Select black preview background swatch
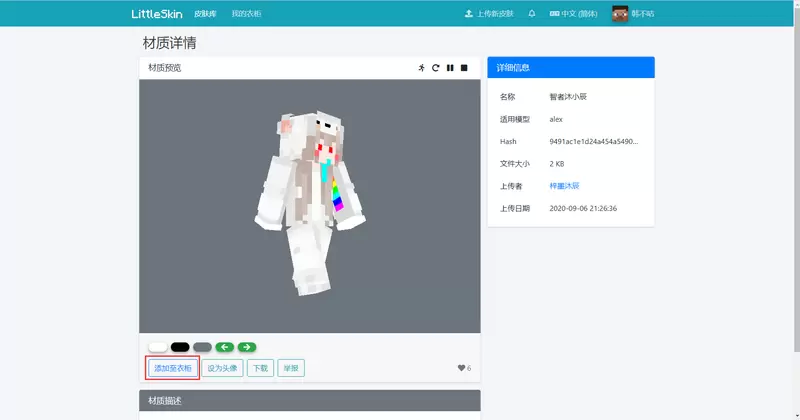 tap(180, 347)
